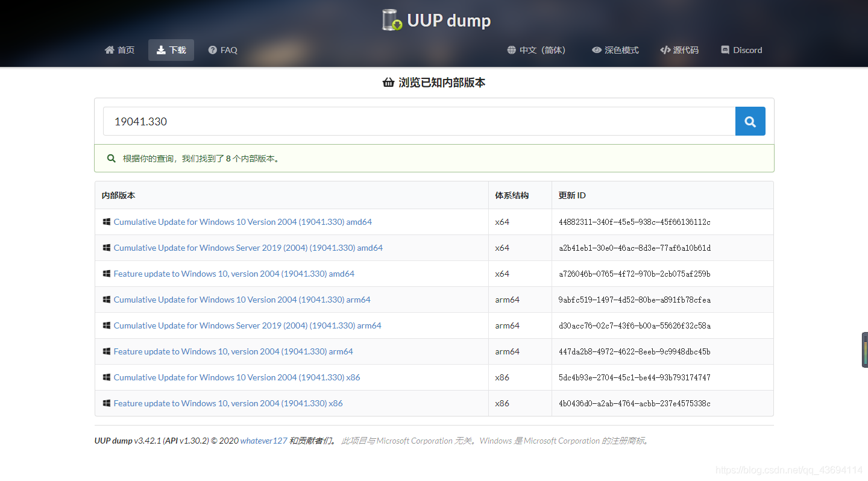Viewport: 868px width, 481px height.
Task: Open the FAQ nav item
Action: click(x=223, y=50)
